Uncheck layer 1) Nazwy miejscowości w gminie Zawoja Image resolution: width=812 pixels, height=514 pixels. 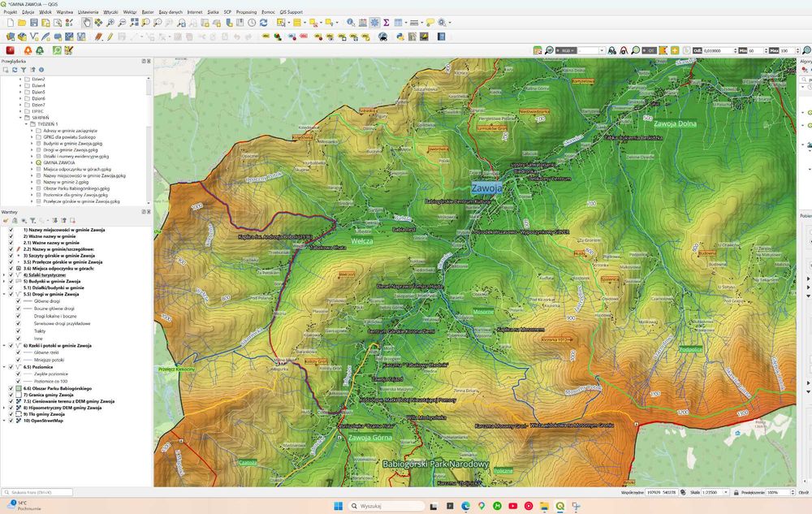(11, 230)
